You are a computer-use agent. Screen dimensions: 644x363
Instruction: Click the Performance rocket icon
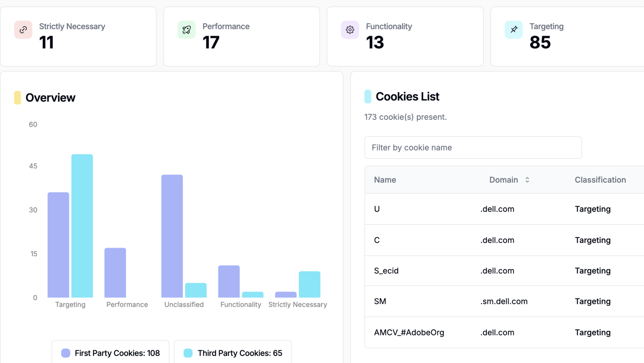(x=186, y=30)
